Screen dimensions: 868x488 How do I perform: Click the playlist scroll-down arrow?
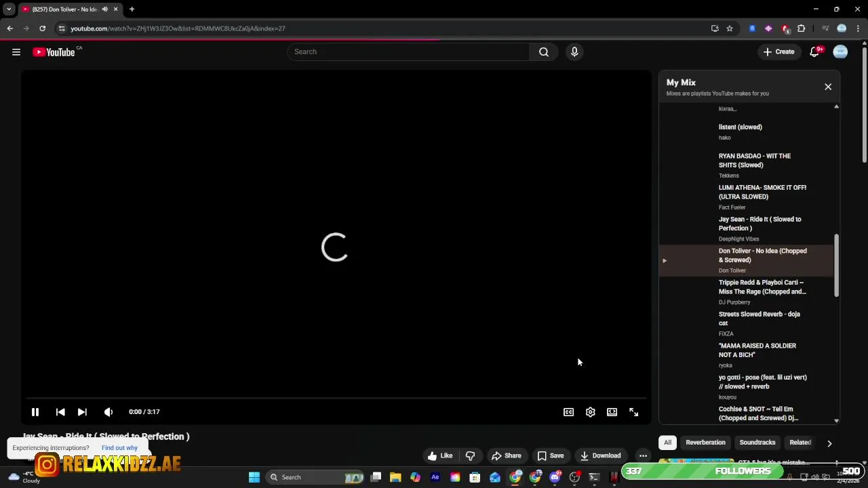point(836,420)
